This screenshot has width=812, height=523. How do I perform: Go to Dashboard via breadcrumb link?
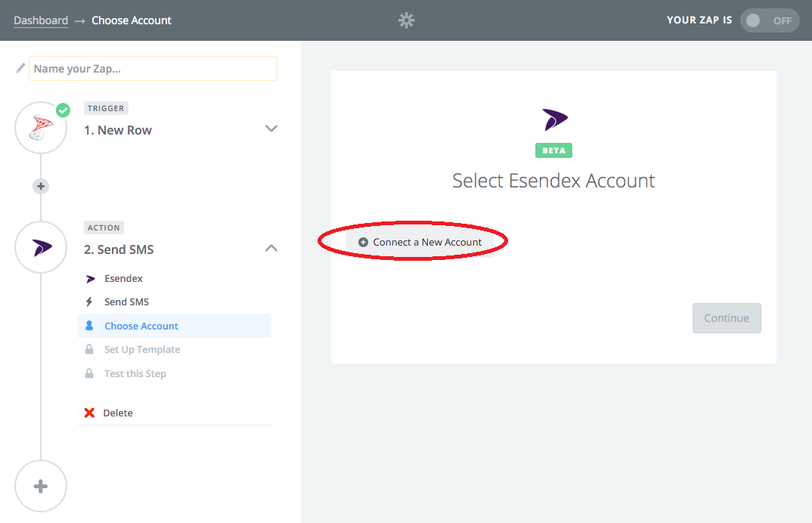[x=41, y=20]
